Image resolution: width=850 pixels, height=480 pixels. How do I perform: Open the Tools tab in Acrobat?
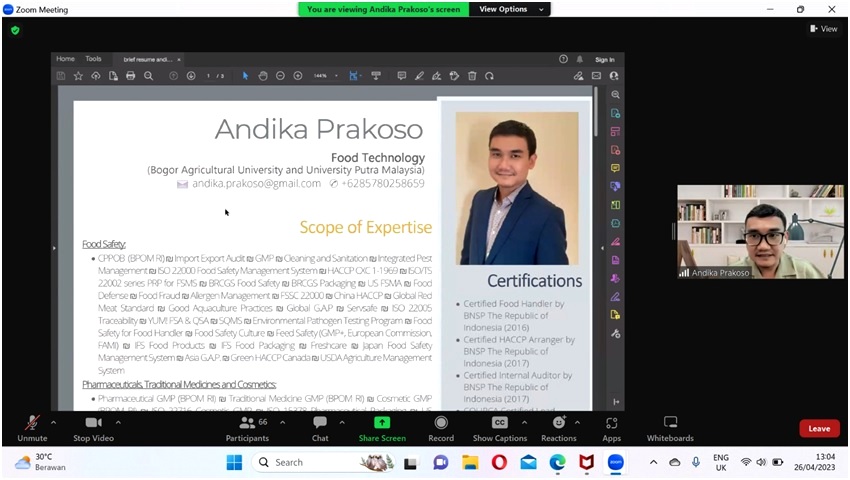coord(93,59)
